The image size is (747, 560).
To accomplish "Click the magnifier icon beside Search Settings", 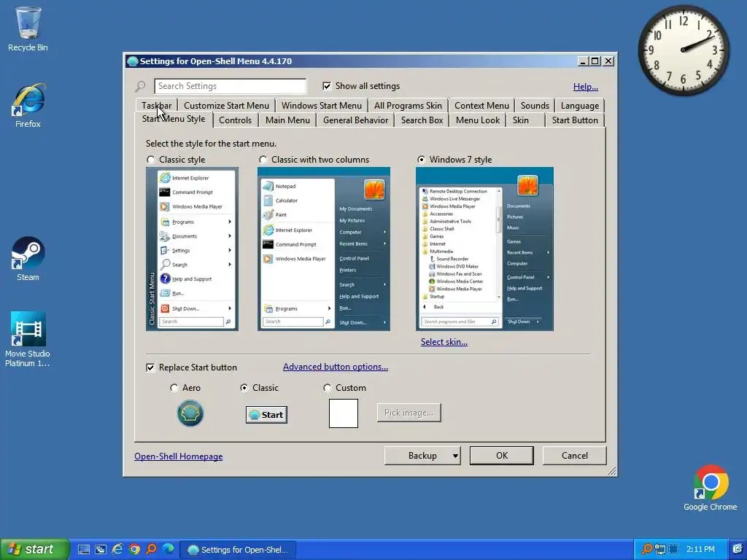I will pyautogui.click(x=141, y=86).
